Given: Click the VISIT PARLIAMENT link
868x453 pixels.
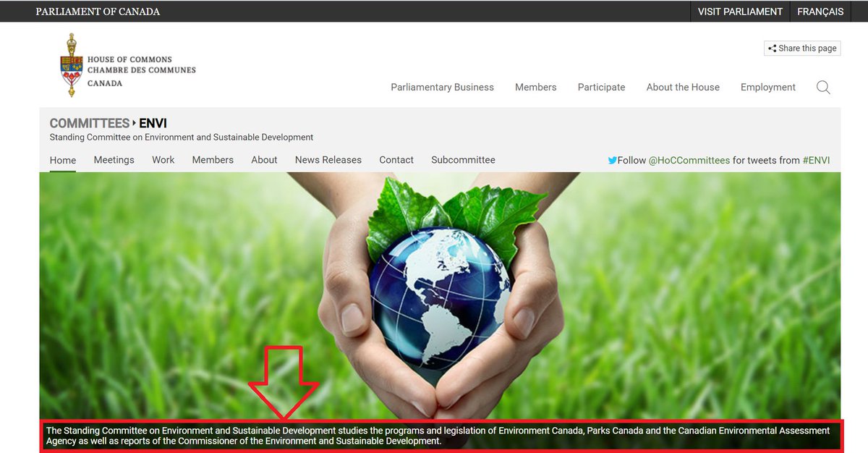Looking at the screenshot, I should (x=740, y=12).
